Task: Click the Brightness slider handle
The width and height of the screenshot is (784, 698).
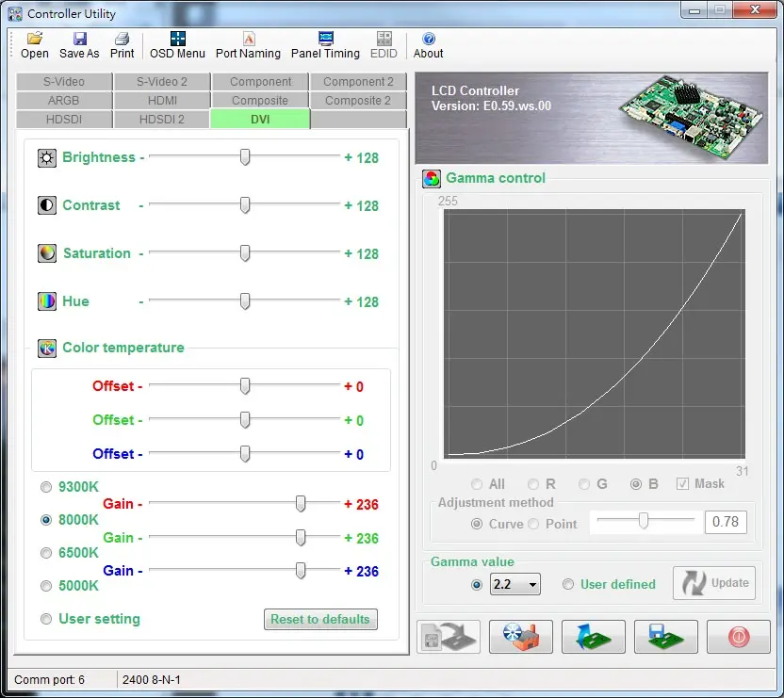Action: click(x=245, y=157)
